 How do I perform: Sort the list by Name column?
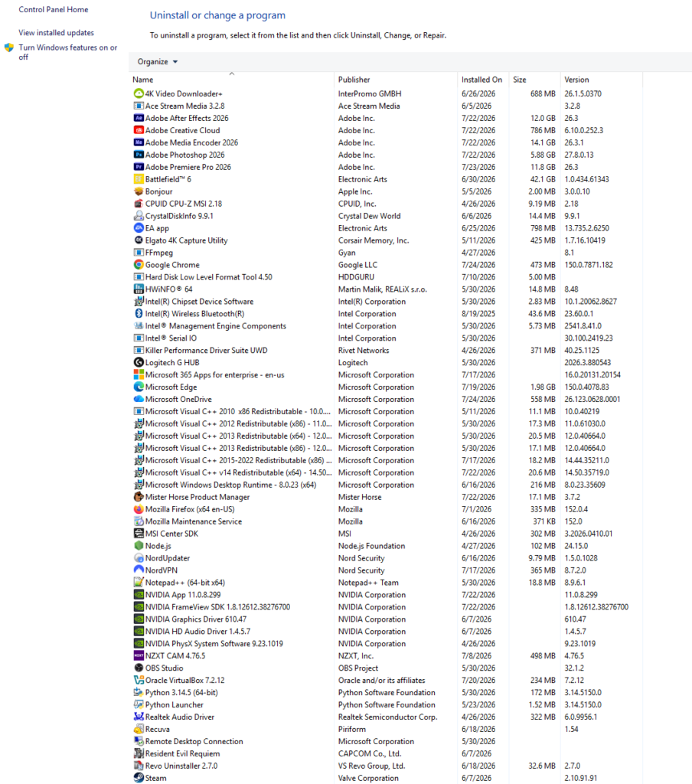point(230,80)
